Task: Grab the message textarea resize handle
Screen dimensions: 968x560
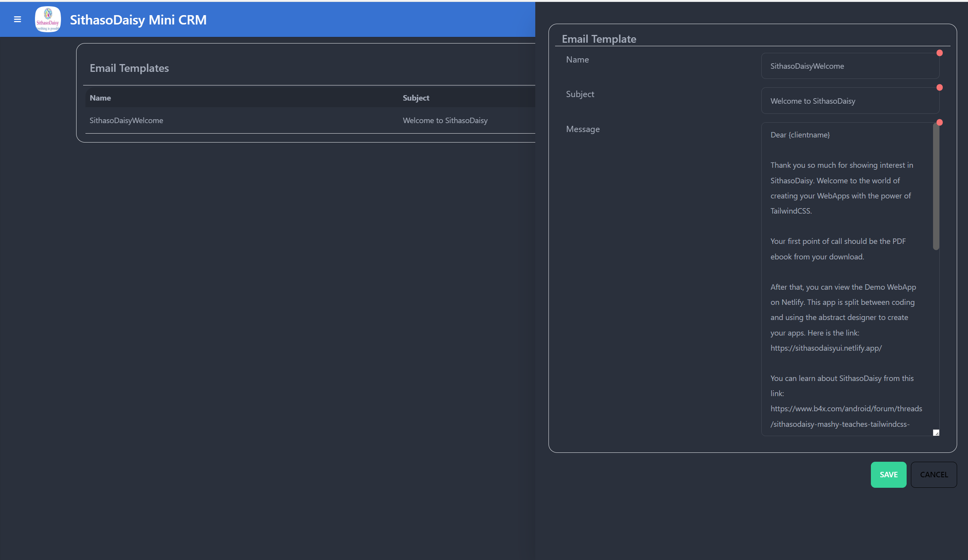Action: tap(936, 433)
